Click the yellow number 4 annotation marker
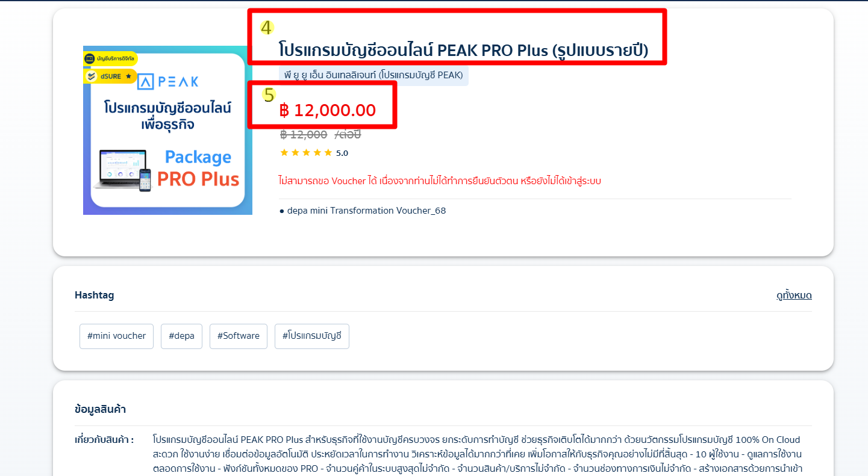The image size is (868, 476). point(266,27)
